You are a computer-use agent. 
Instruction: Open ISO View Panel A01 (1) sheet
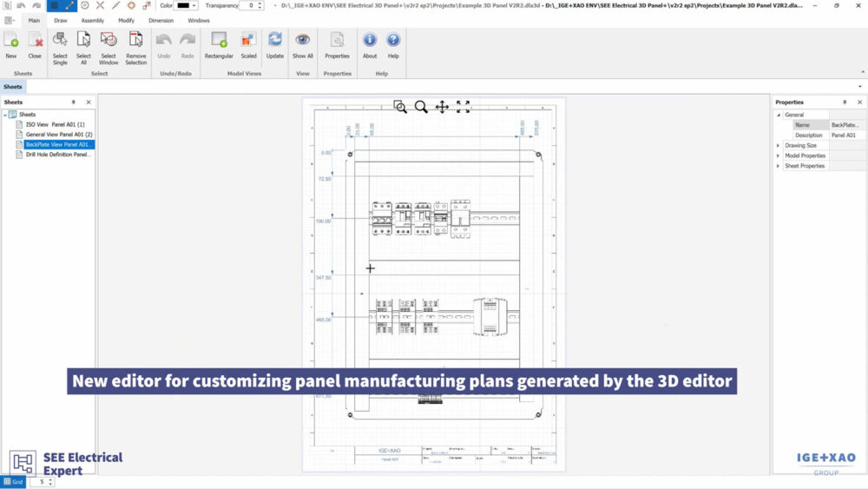[55, 124]
